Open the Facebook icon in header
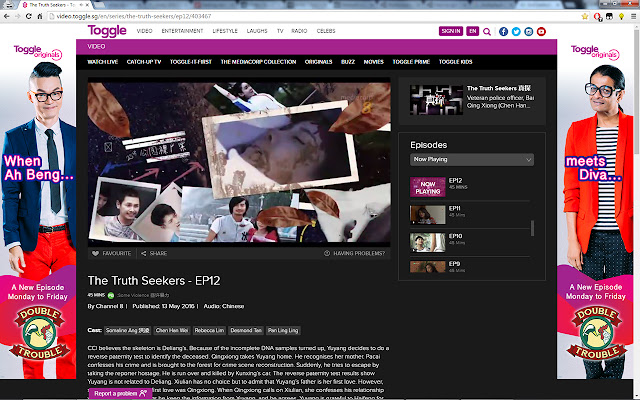The height and width of the screenshot is (400, 640). pos(503,31)
